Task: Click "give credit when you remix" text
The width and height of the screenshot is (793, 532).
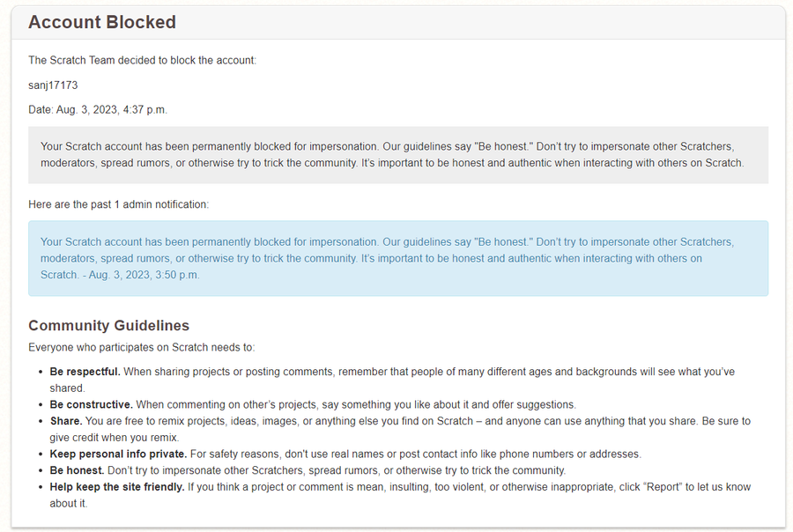Action: tap(114, 438)
